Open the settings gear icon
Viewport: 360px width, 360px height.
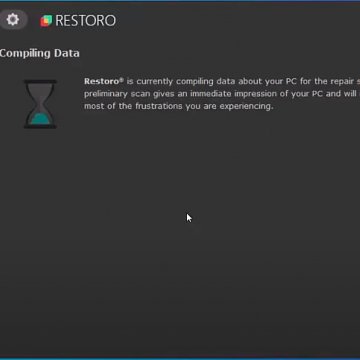click(13, 20)
